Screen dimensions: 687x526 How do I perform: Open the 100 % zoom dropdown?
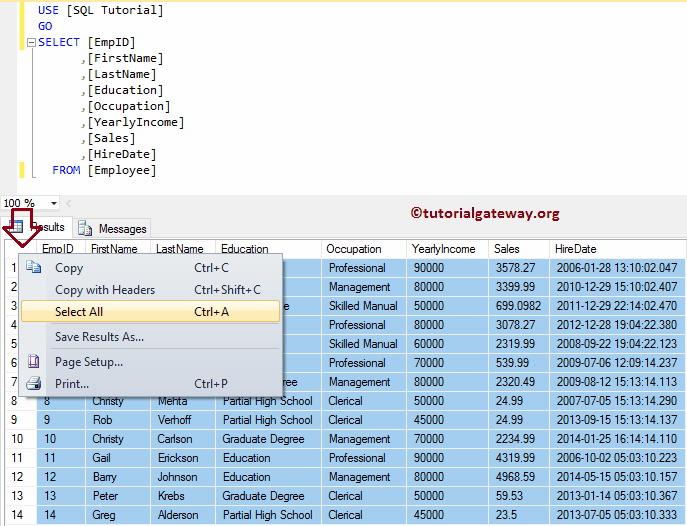pos(53,203)
